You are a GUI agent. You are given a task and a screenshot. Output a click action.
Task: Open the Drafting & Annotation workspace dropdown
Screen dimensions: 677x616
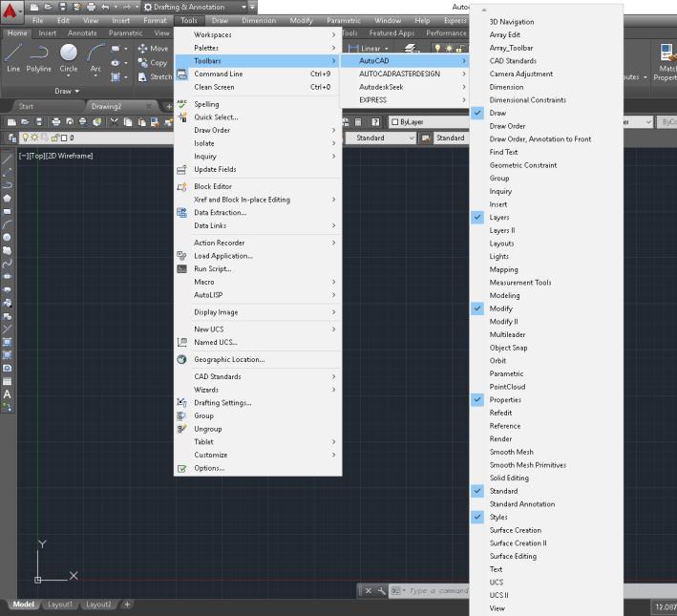(243, 7)
